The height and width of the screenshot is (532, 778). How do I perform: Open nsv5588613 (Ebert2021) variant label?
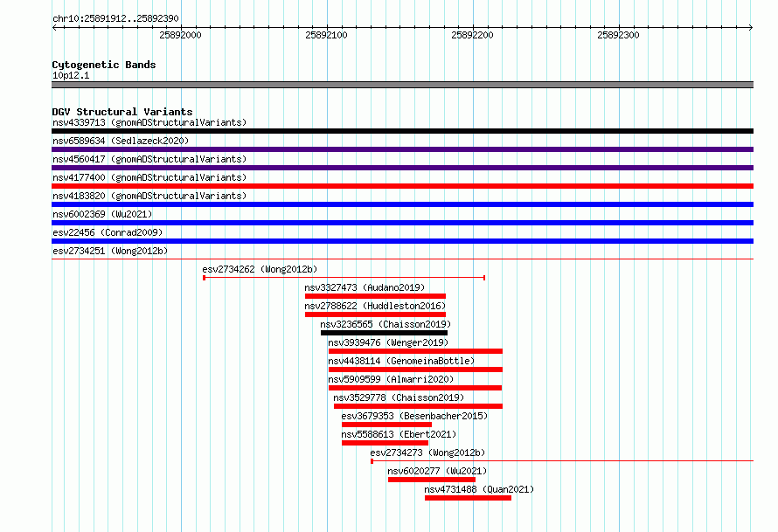[x=399, y=434]
